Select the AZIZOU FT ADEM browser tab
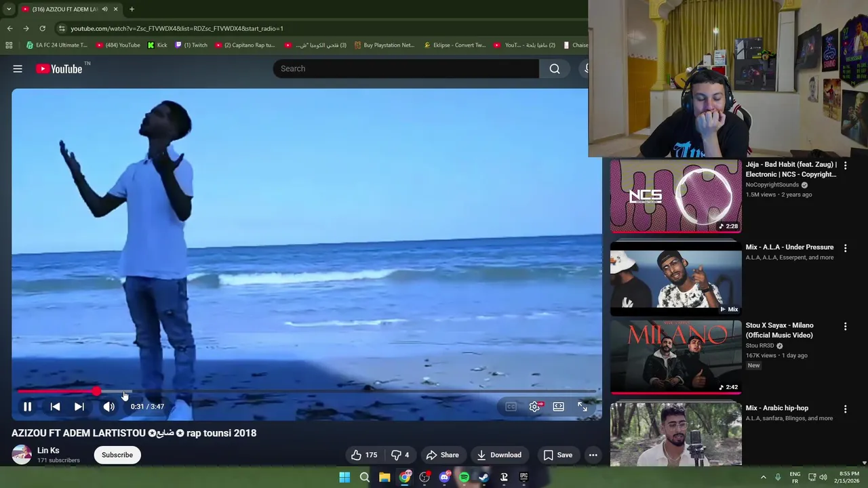Screen dimensions: 868x488 (x=69, y=9)
